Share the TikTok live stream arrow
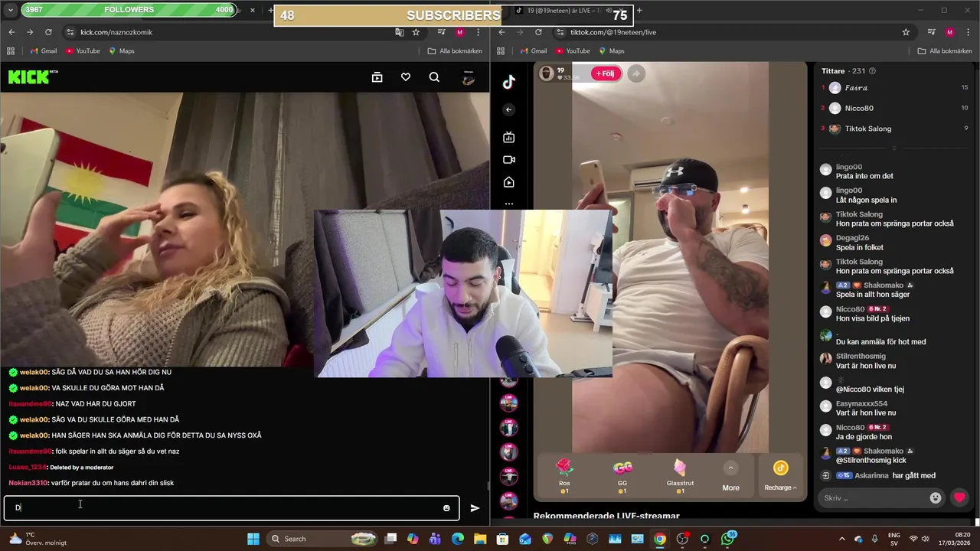The image size is (980, 551). point(636,73)
